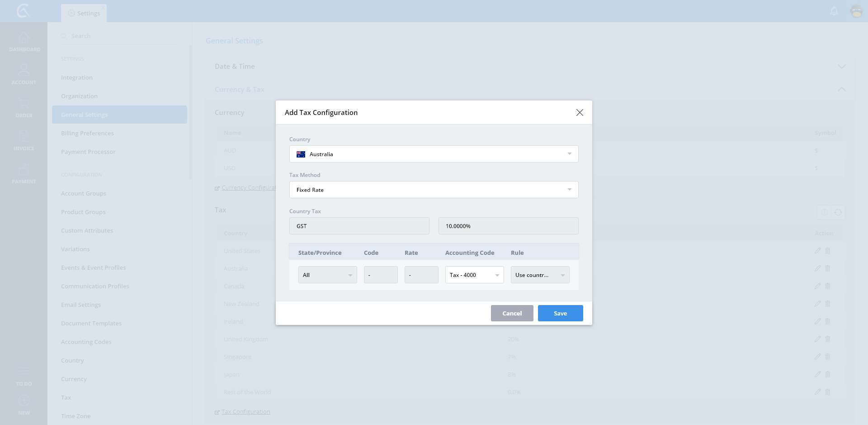
Task: Open notifications bell icon
Action: 834,11
